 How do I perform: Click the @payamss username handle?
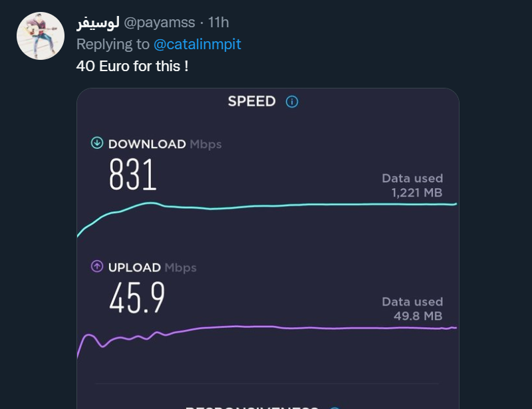coord(160,23)
